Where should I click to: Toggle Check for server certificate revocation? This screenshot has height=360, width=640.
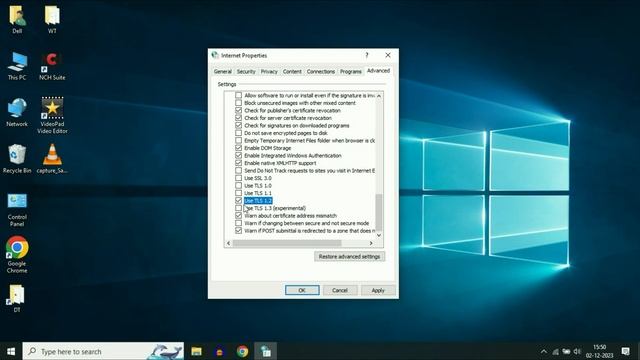point(238,118)
